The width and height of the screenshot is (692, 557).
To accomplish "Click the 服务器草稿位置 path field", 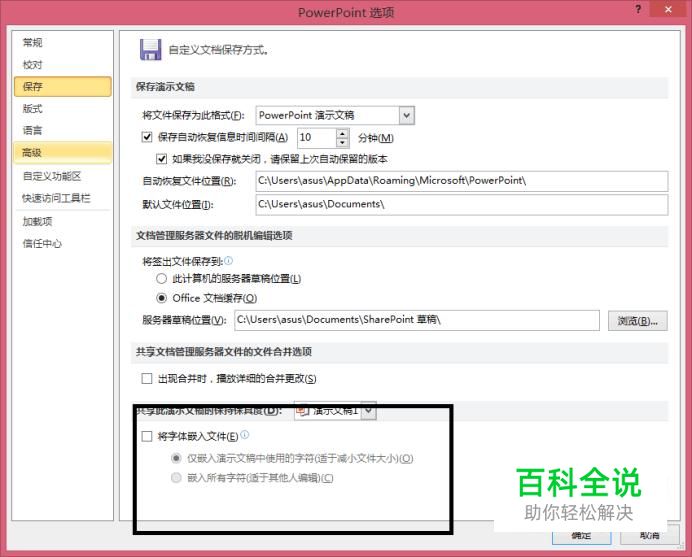I will click(417, 320).
